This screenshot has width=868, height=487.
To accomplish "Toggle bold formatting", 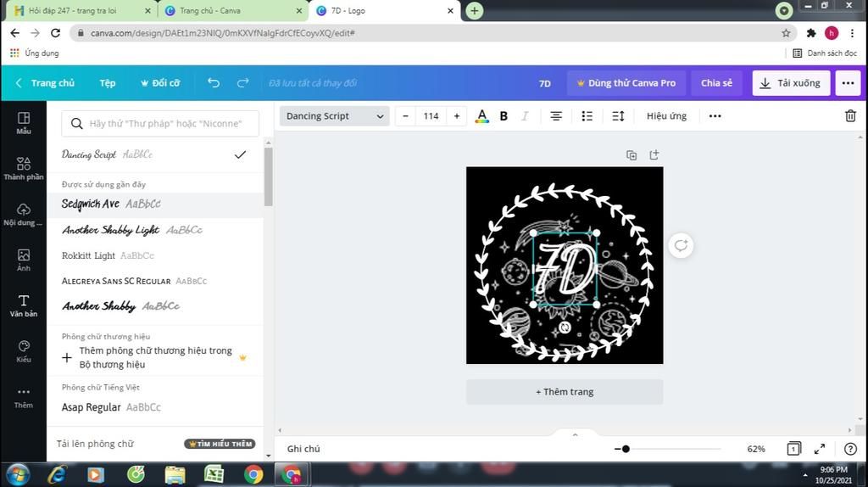I will pos(504,115).
